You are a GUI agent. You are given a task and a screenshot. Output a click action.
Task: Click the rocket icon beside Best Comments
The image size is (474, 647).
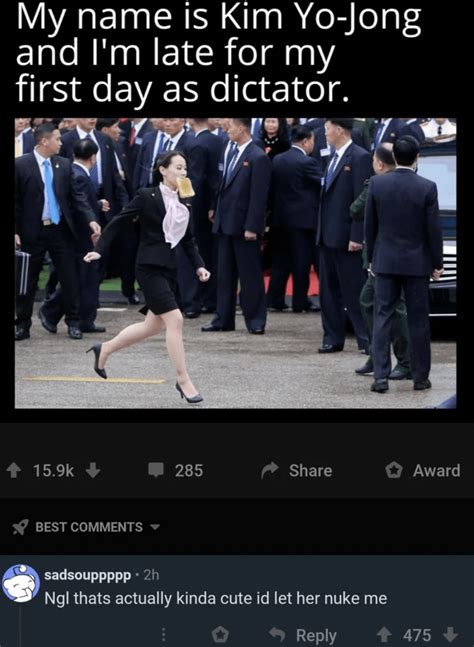[20, 527]
